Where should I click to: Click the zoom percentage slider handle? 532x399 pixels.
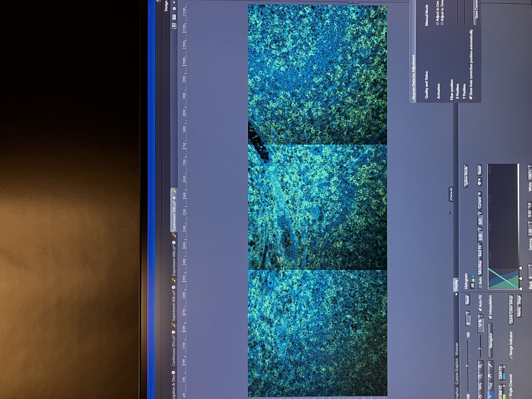481,348
